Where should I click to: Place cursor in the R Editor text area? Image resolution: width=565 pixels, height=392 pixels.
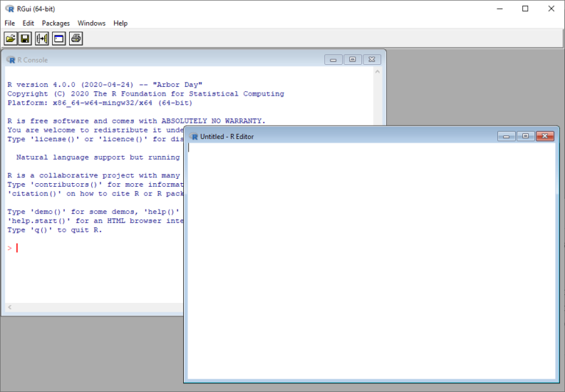click(368, 257)
